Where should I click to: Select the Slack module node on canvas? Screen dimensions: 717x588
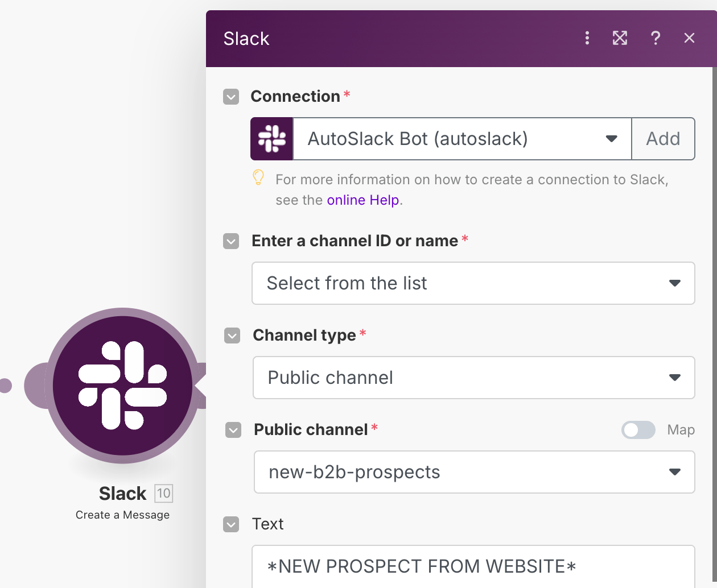[x=122, y=385]
